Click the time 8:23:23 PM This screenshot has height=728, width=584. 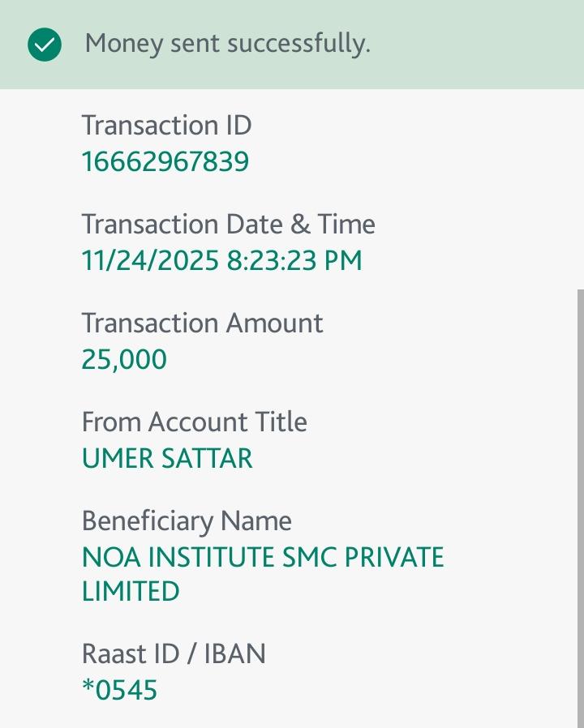[x=294, y=261]
